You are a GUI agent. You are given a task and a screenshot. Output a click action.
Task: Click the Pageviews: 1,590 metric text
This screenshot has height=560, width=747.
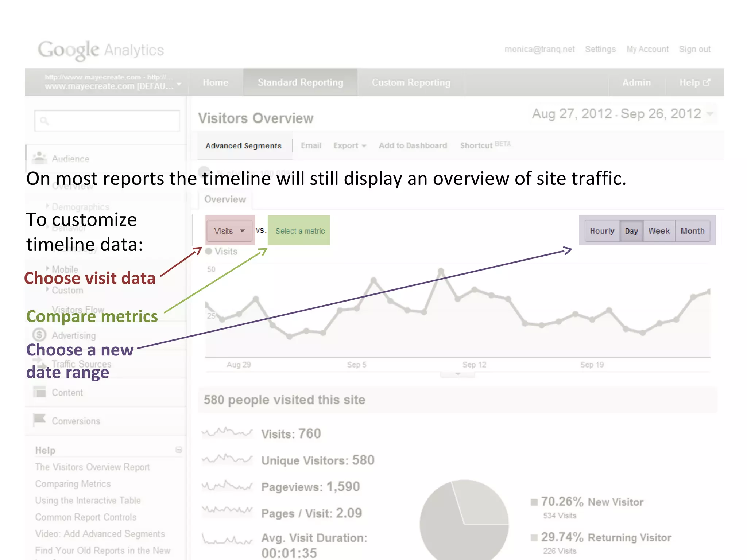(x=310, y=487)
